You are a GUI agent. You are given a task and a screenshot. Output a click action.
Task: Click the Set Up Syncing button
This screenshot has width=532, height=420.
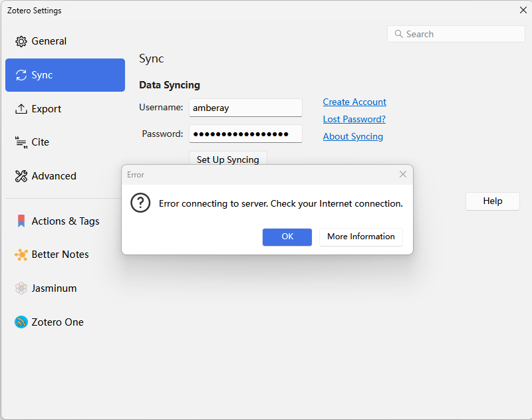[228, 159]
